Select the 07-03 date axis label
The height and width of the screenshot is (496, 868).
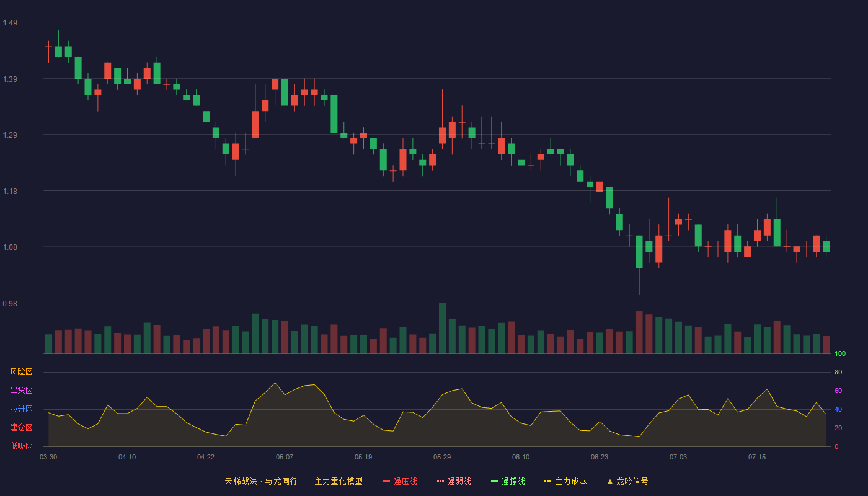[678, 457]
